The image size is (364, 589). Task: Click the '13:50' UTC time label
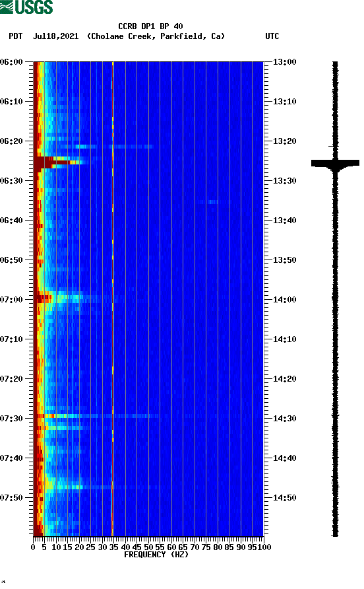(285, 260)
